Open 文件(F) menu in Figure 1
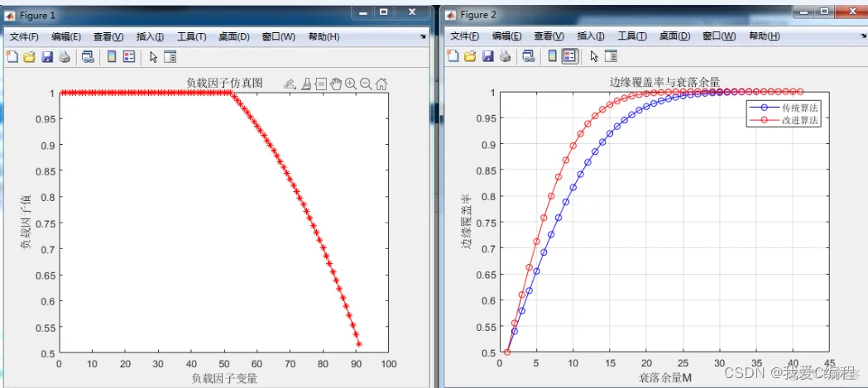 24,37
